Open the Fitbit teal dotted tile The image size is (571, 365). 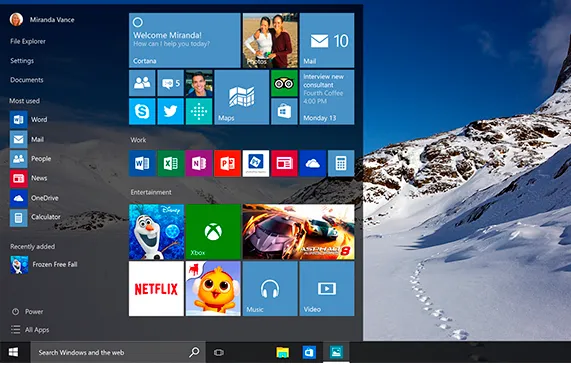[199, 111]
